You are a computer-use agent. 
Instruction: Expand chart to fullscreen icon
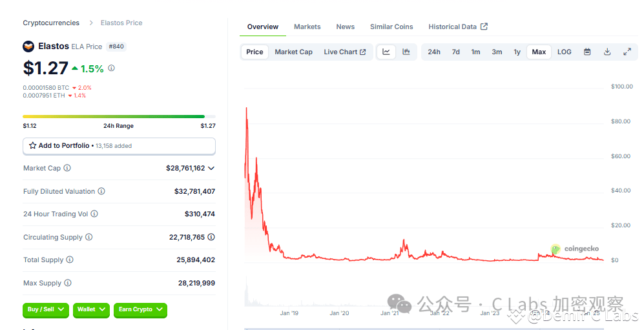pyautogui.click(x=627, y=52)
